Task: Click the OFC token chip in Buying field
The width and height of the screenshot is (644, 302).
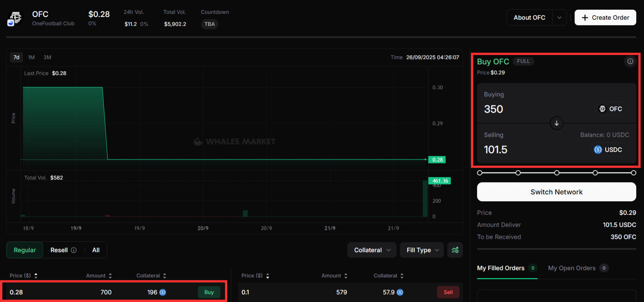Action: pos(612,109)
